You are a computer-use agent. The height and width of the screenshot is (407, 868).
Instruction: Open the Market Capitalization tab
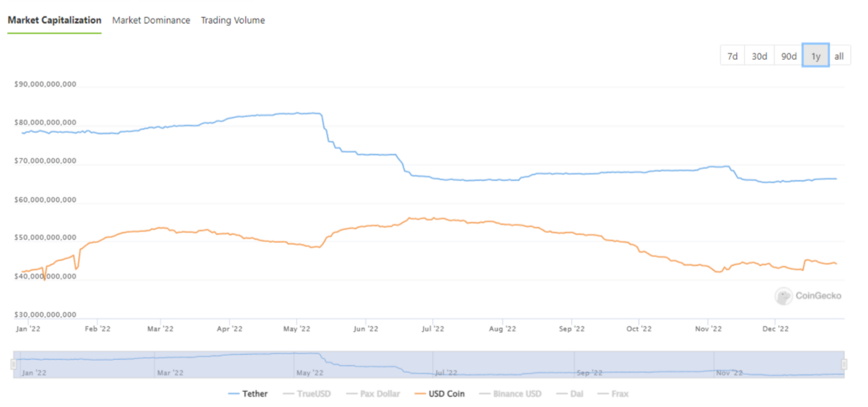pyautogui.click(x=54, y=20)
